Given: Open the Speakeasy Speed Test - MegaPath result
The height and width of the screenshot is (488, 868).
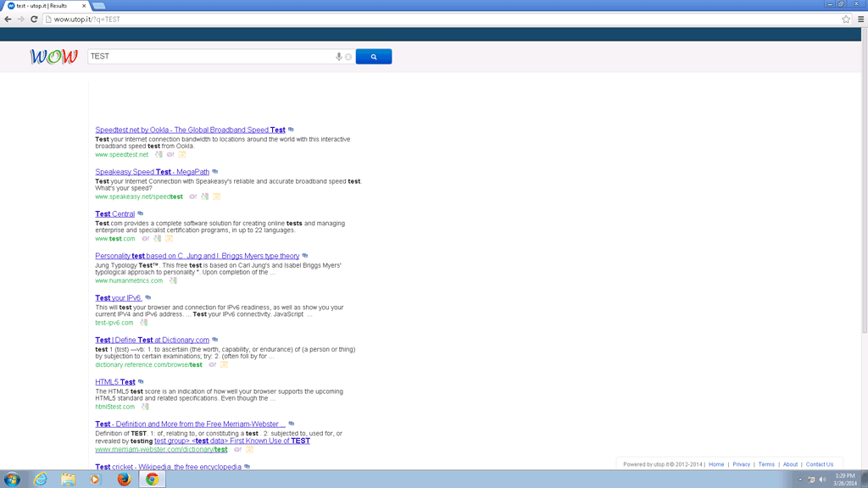Looking at the screenshot, I should point(152,172).
